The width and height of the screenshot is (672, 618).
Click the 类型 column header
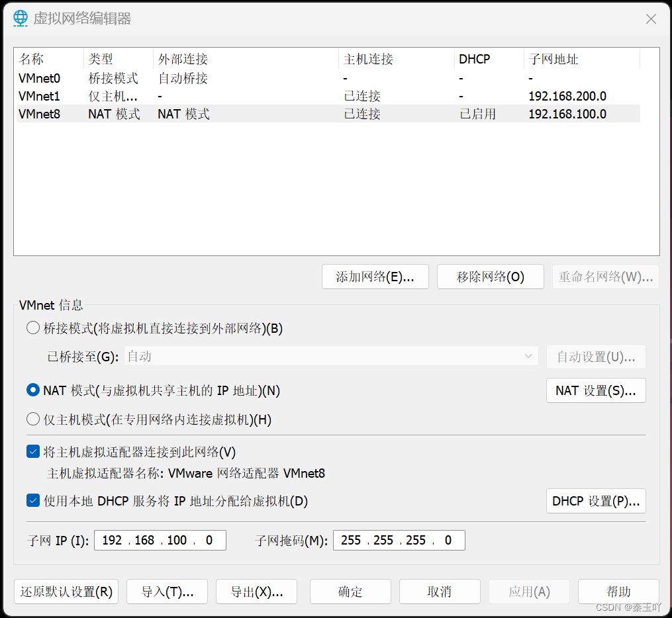tap(119, 59)
